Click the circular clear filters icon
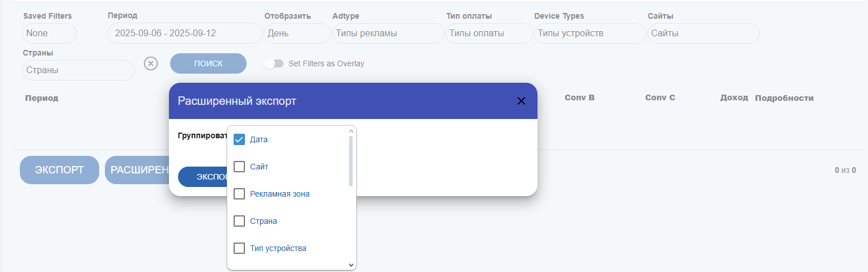The width and height of the screenshot is (868, 272). point(150,63)
